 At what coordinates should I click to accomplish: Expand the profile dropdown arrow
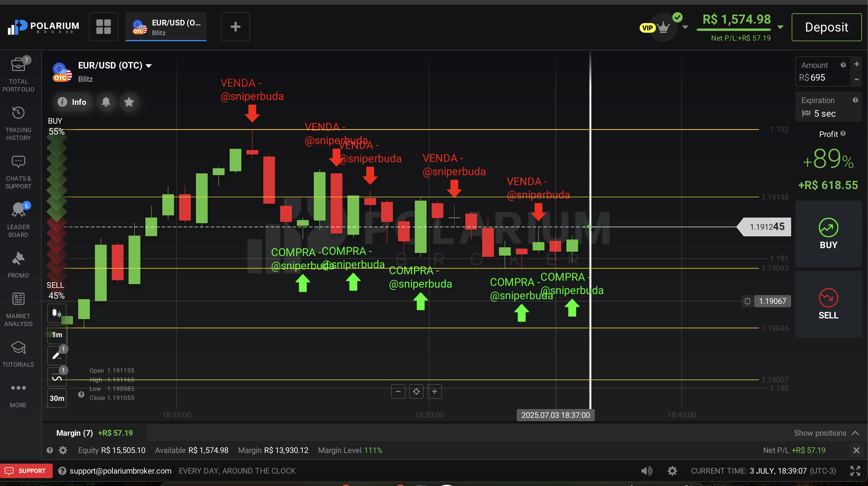685,27
